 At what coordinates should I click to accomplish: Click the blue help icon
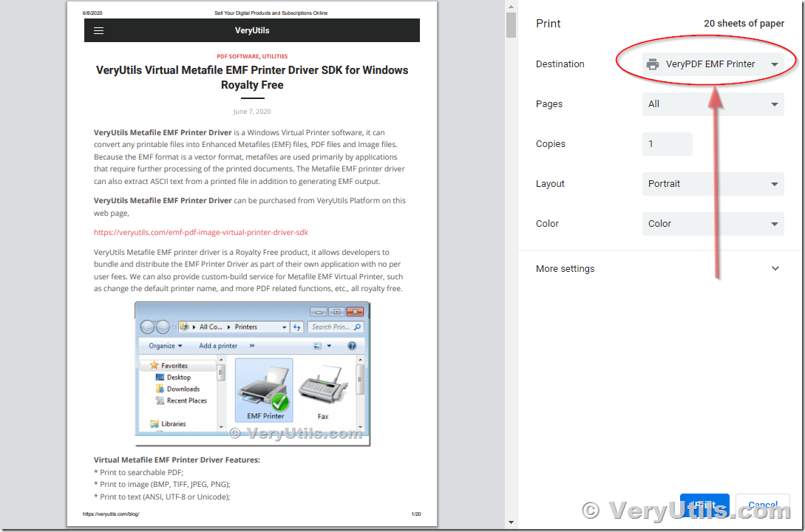click(x=352, y=347)
